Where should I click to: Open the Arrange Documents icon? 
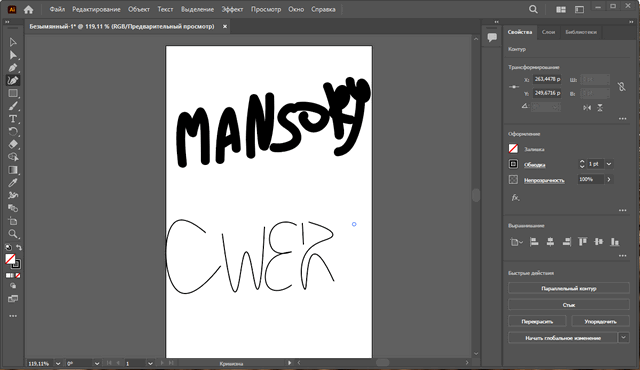pos(561,9)
